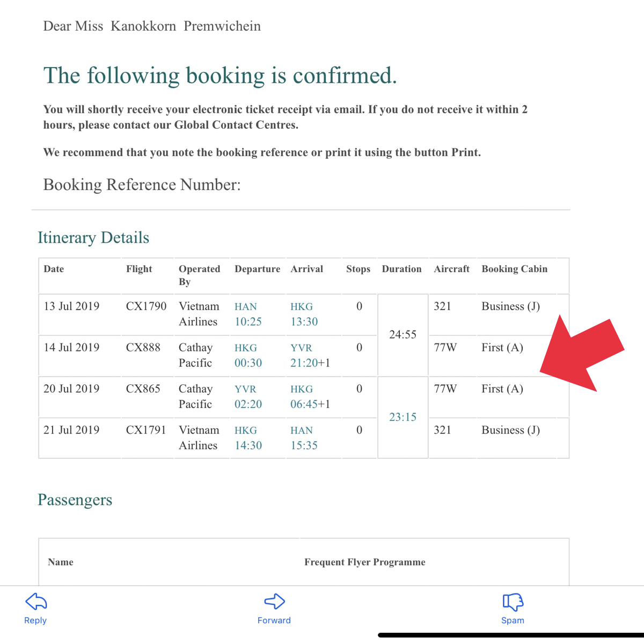This screenshot has height=644, width=644.
Task: Click the Forward label
Action: (274, 620)
